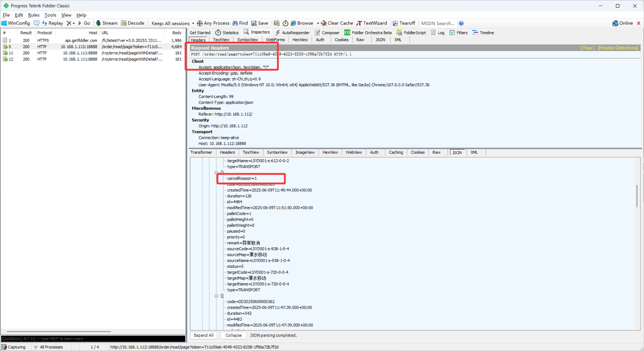Click the Online status indicator

pos(623,23)
